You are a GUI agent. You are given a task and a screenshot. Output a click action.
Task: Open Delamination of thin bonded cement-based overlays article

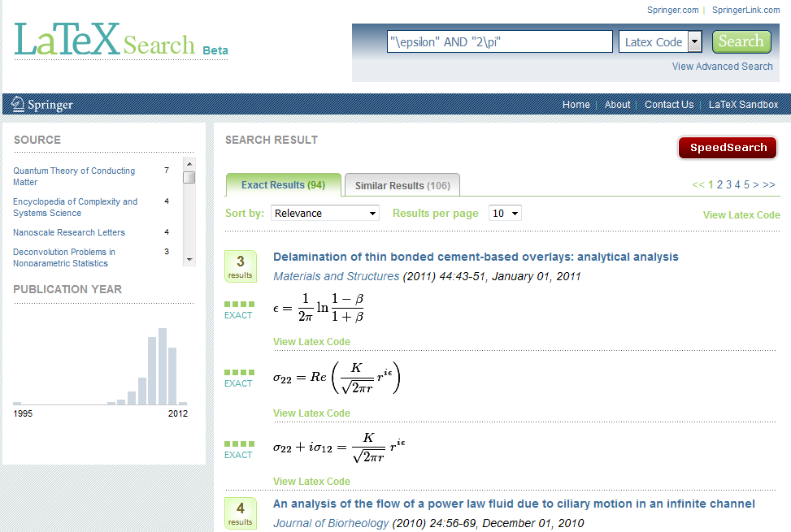pos(476,257)
